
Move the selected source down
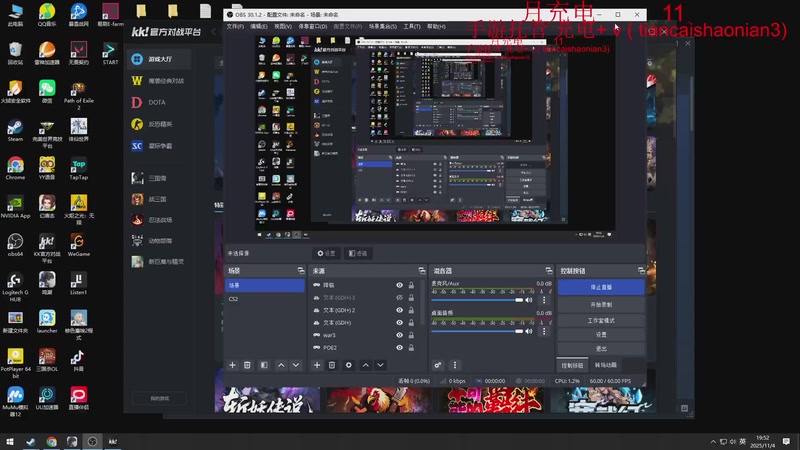point(380,365)
